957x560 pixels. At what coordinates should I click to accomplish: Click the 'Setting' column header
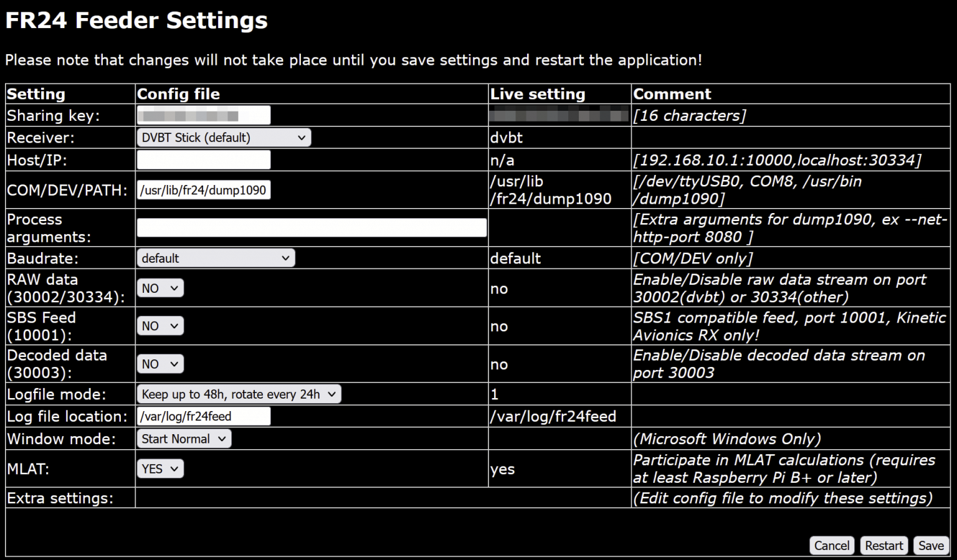coord(36,94)
